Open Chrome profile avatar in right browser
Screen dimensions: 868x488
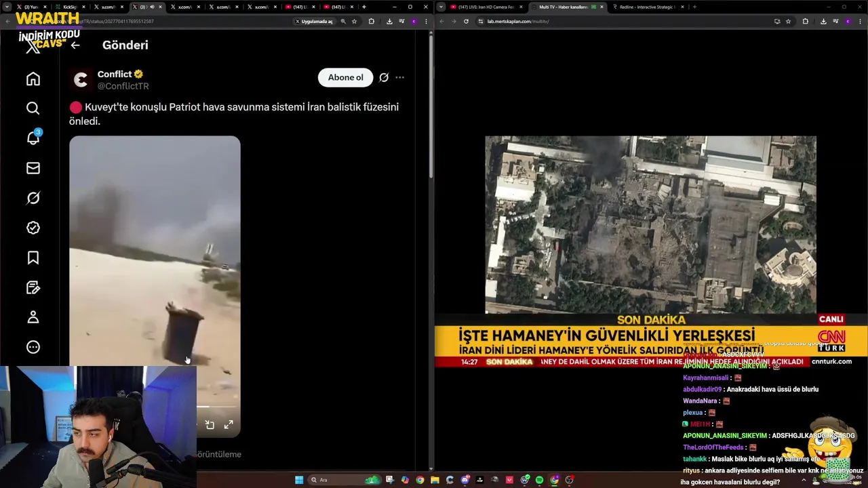tap(848, 21)
